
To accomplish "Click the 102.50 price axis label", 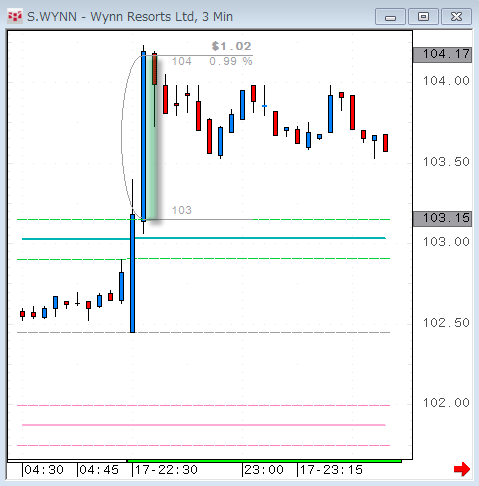I will coord(446,323).
